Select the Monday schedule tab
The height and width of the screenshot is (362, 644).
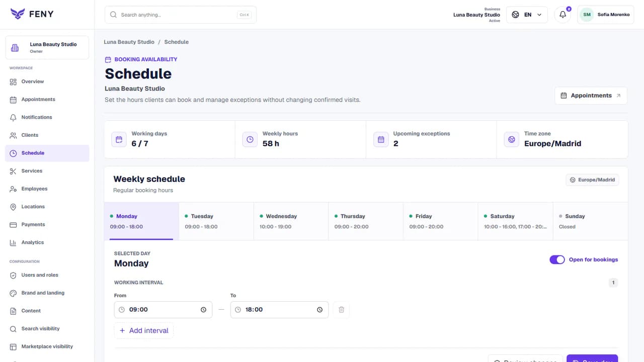[141, 221]
